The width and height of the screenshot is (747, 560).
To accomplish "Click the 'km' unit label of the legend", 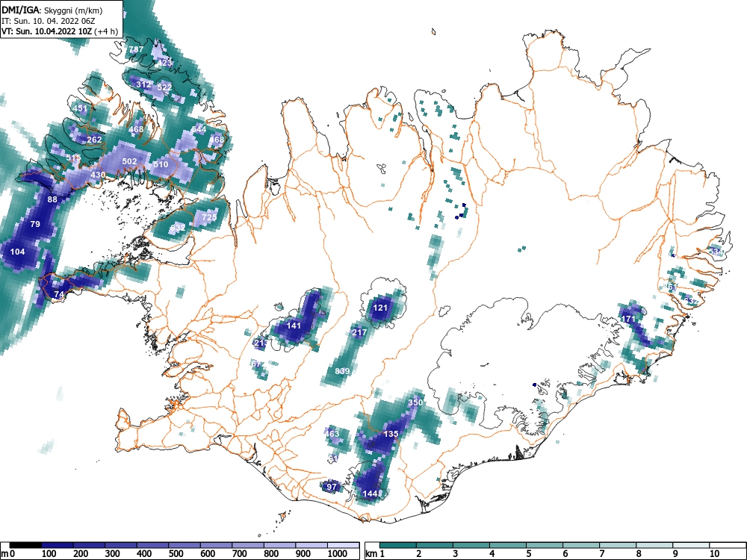I will click(371, 554).
